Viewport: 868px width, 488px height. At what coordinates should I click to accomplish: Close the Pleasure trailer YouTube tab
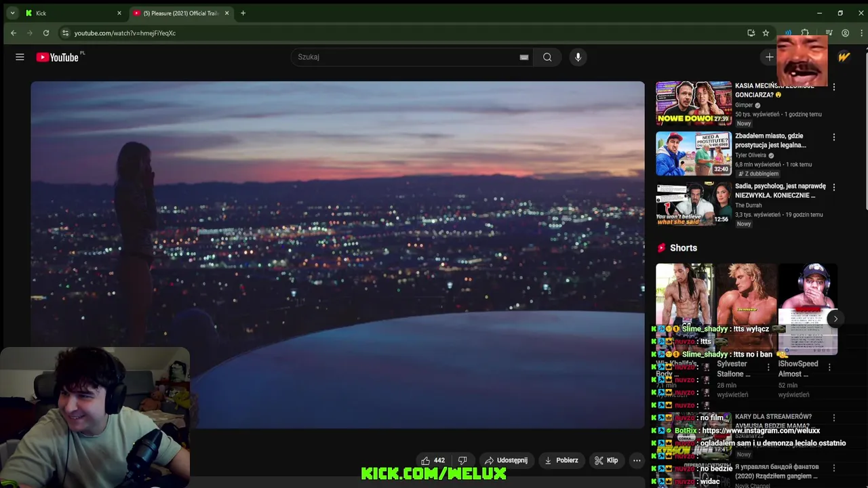coord(226,13)
